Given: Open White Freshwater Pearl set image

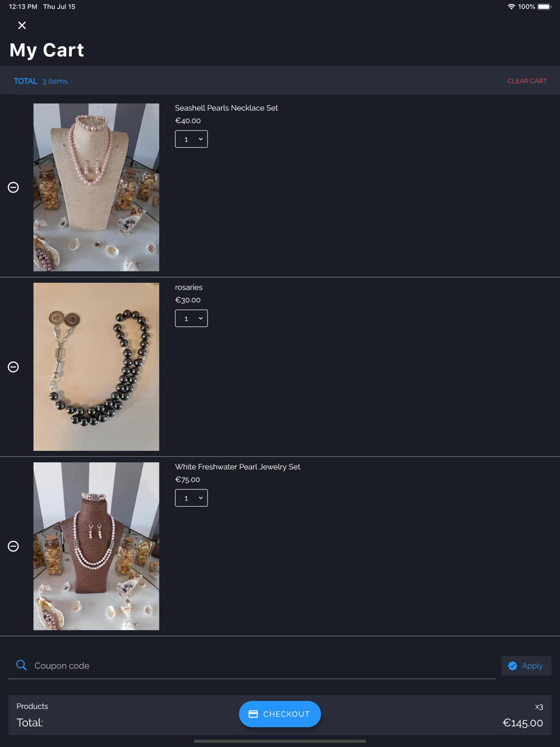Looking at the screenshot, I should tap(96, 546).
